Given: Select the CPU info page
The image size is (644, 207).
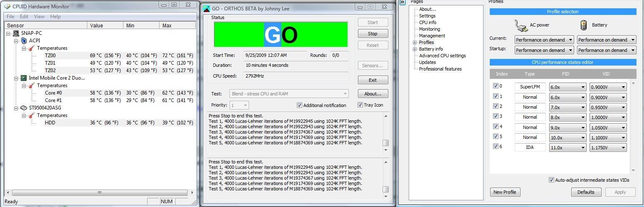Looking at the screenshot, I should [427, 22].
